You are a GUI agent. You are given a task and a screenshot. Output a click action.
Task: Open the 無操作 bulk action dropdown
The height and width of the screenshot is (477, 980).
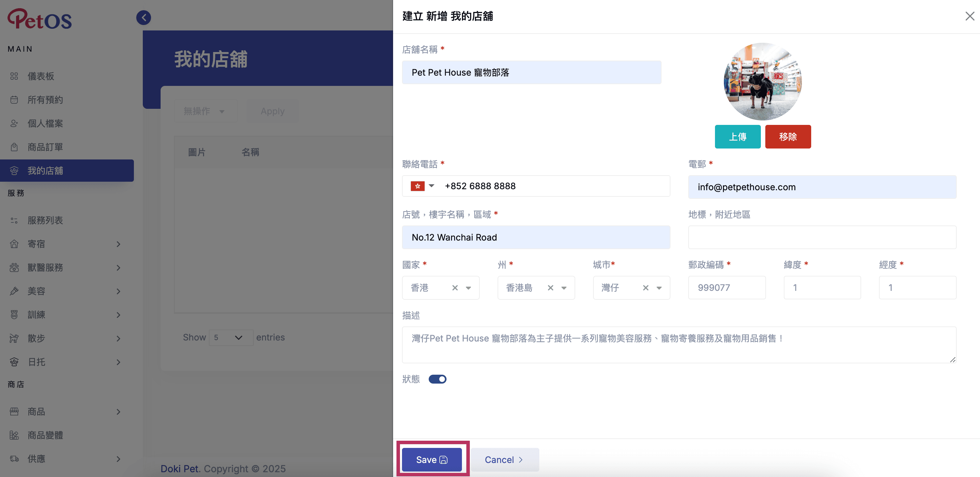[x=205, y=111]
